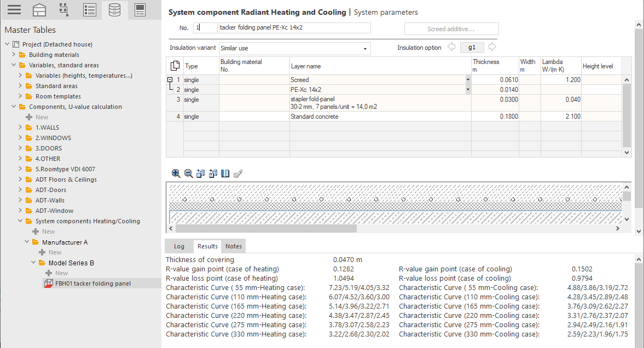Click the component name field tacker folding panel

(x=294, y=27)
